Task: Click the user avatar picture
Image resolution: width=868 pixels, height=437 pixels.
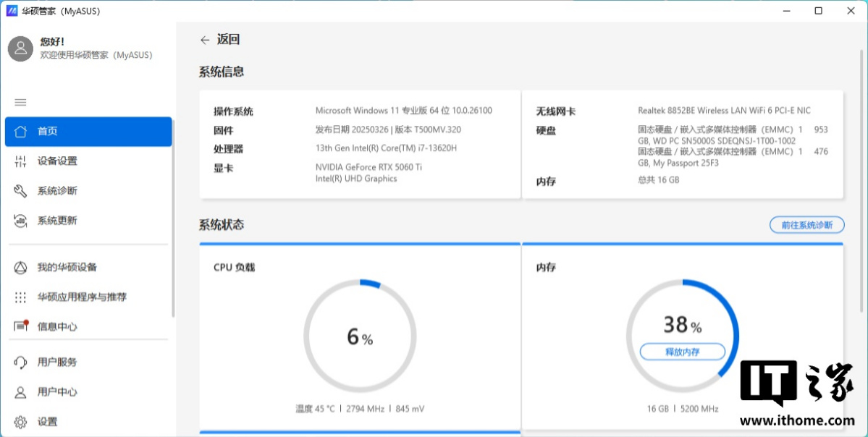Action: [20, 48]
